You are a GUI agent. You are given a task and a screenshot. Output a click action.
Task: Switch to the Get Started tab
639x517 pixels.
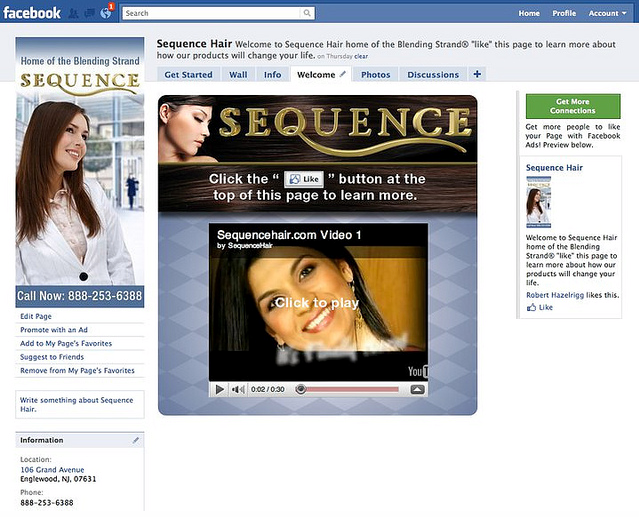click(x=188, y=75)
